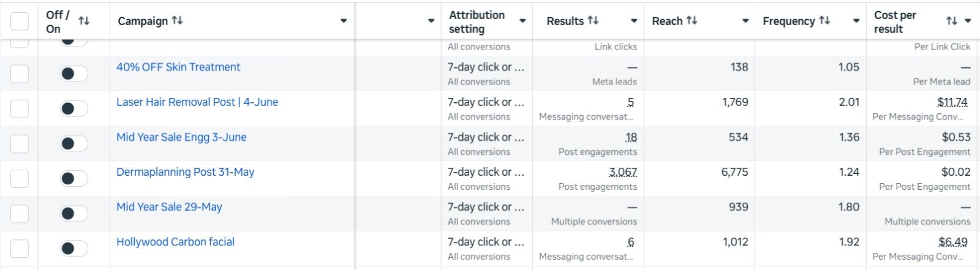Sort campaigns by the Off / On column
This screenshot has height=270, width=980.
pos(84,21)
